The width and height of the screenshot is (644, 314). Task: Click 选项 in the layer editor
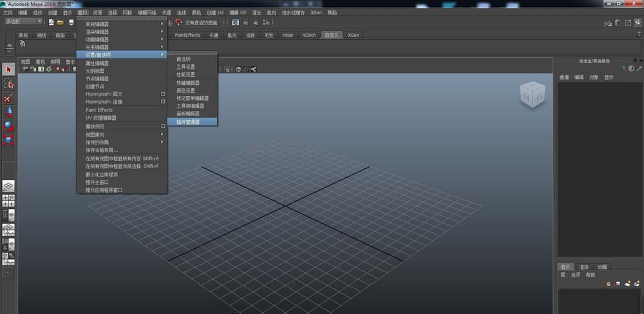[575, 275]
